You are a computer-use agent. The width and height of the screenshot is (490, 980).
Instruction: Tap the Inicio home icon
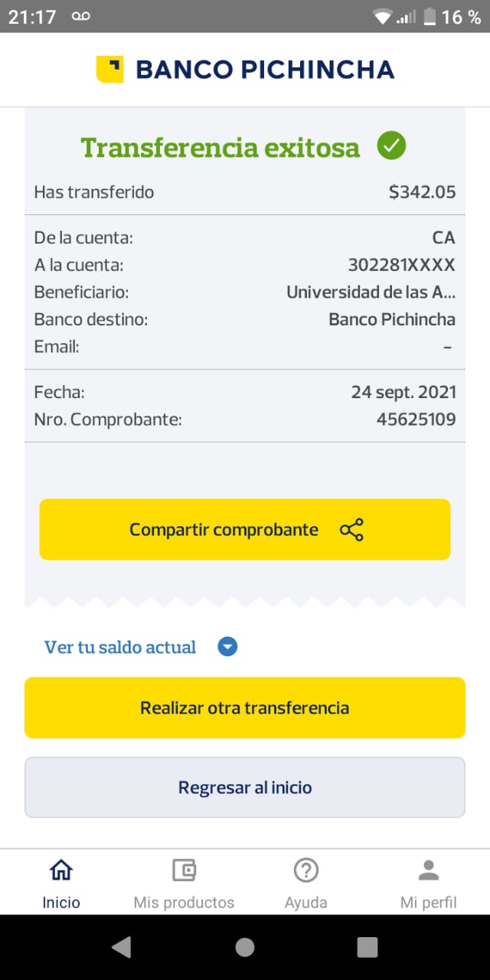click(61, 871)
